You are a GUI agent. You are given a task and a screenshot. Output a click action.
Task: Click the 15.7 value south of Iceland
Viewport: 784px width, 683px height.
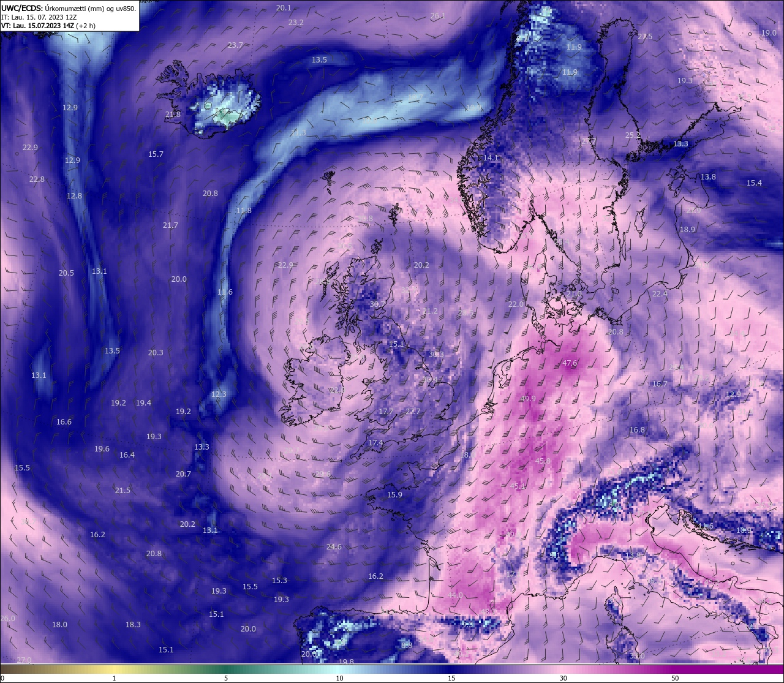(x=156, y=154)
